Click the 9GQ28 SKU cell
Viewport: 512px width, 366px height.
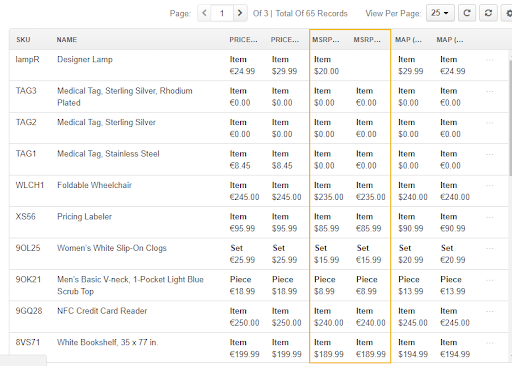[x=29, y=311]
